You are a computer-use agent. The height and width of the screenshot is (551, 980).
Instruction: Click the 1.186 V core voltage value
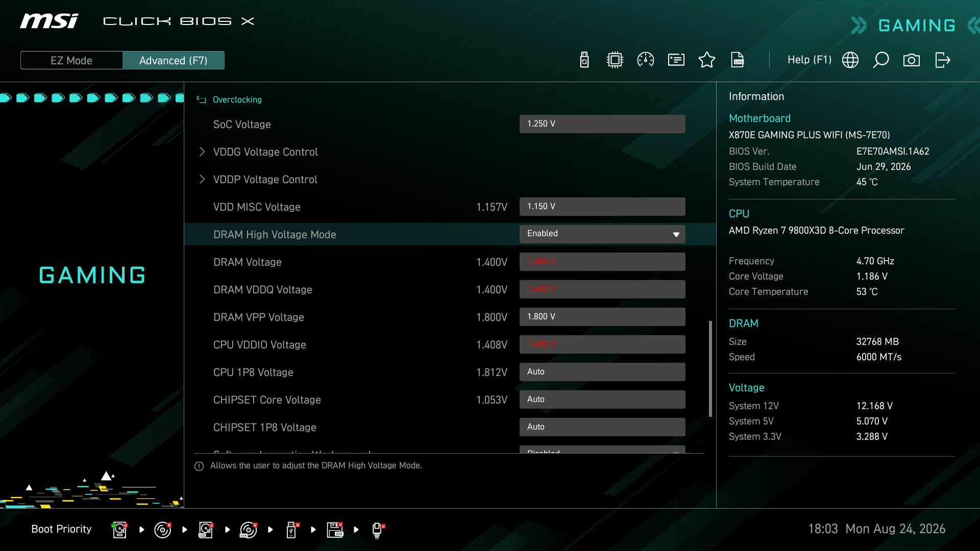(872, 277)
